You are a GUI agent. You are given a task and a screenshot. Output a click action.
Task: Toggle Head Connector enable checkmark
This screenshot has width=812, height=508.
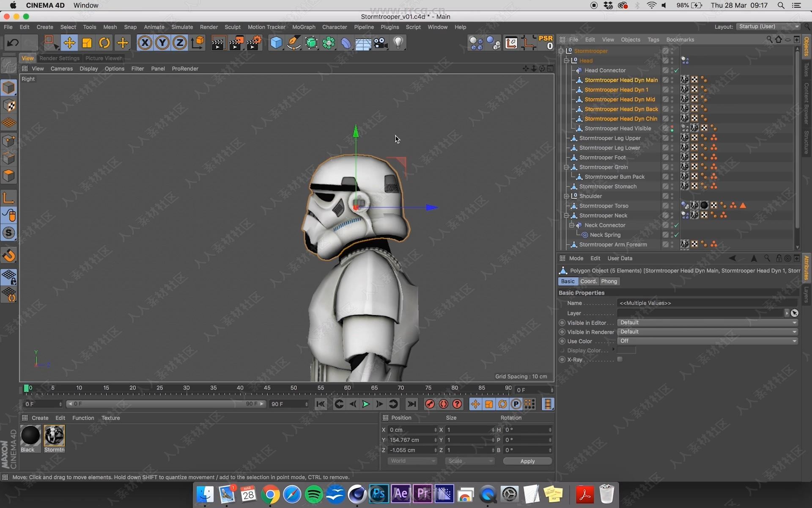click(676, 70)
